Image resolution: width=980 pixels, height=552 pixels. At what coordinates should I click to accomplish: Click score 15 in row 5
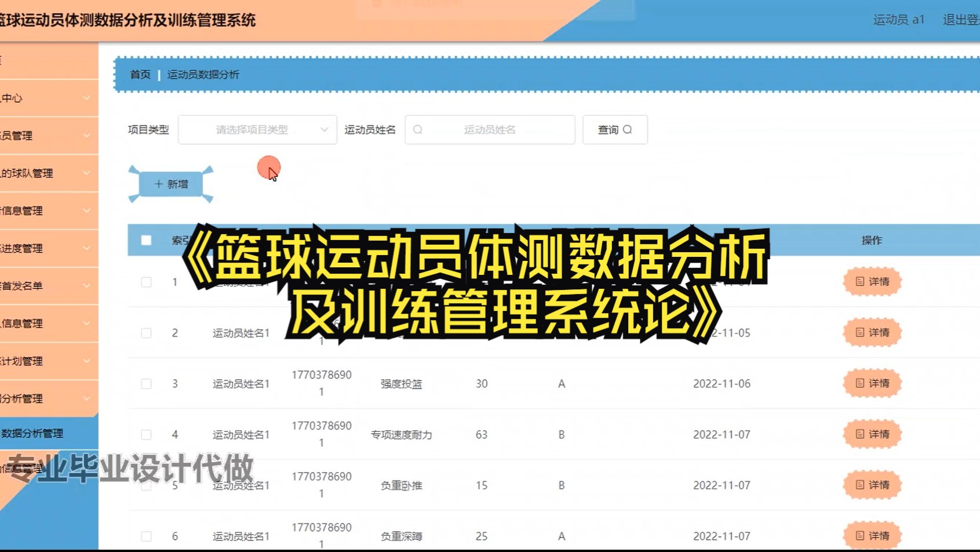[x=482, y=485]
